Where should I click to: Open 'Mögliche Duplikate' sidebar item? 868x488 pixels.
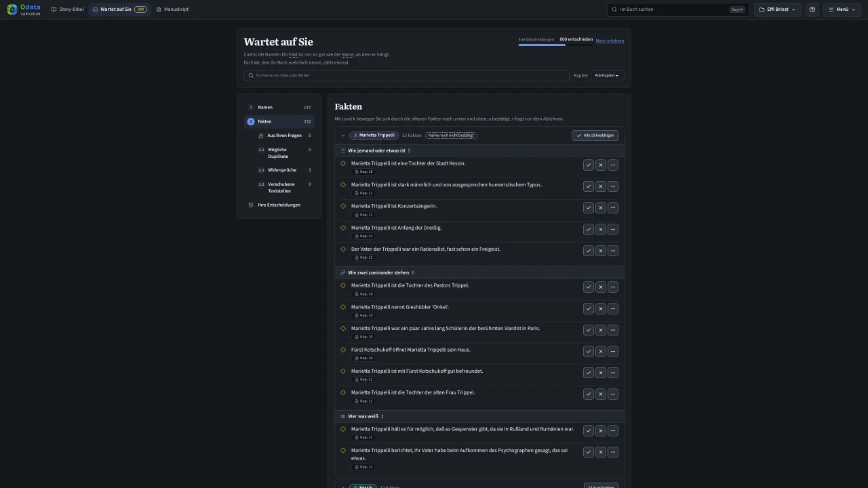(284, 153)
